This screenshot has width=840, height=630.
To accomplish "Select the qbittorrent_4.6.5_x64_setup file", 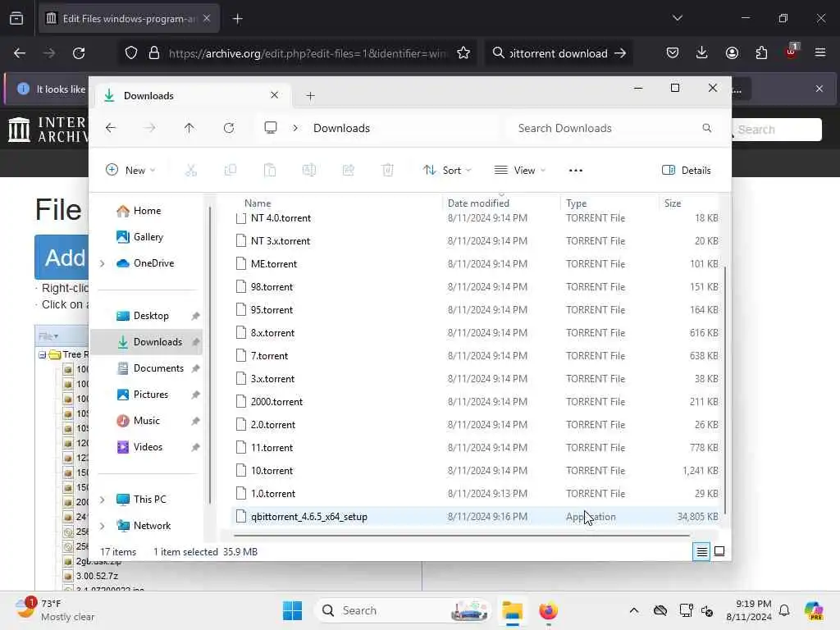I will (x=477, y=517).
